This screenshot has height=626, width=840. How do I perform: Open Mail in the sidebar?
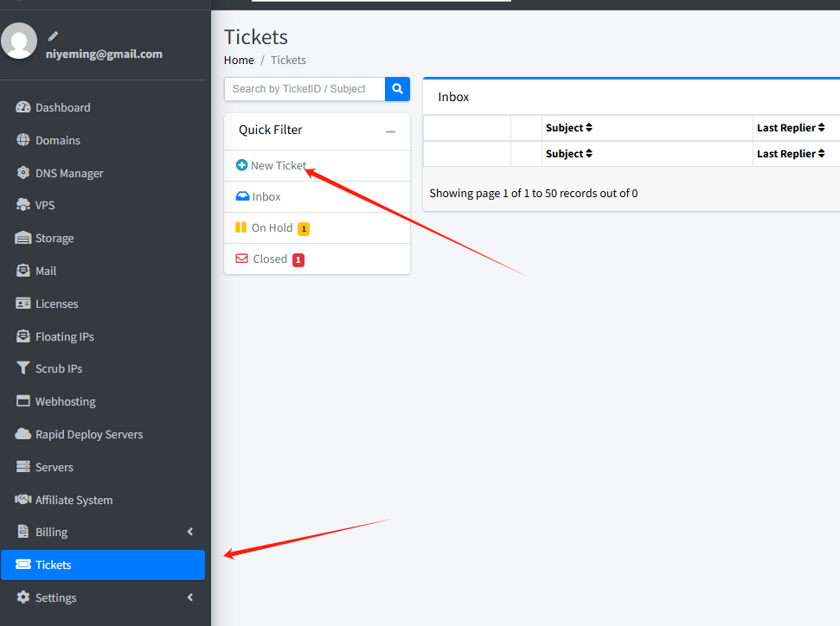(x=103, y=271)
